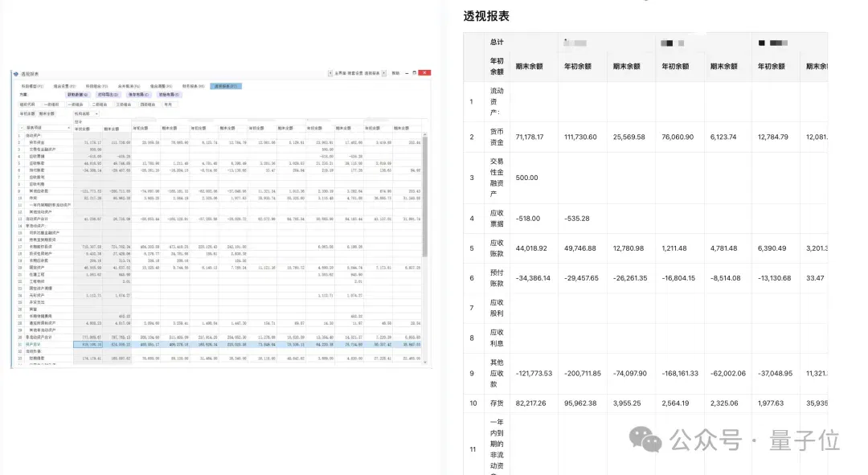This screenshot has height=475, width=868.
Task: Click 初始布局 button
Action: pyautogui.click(x=169, y=95)
